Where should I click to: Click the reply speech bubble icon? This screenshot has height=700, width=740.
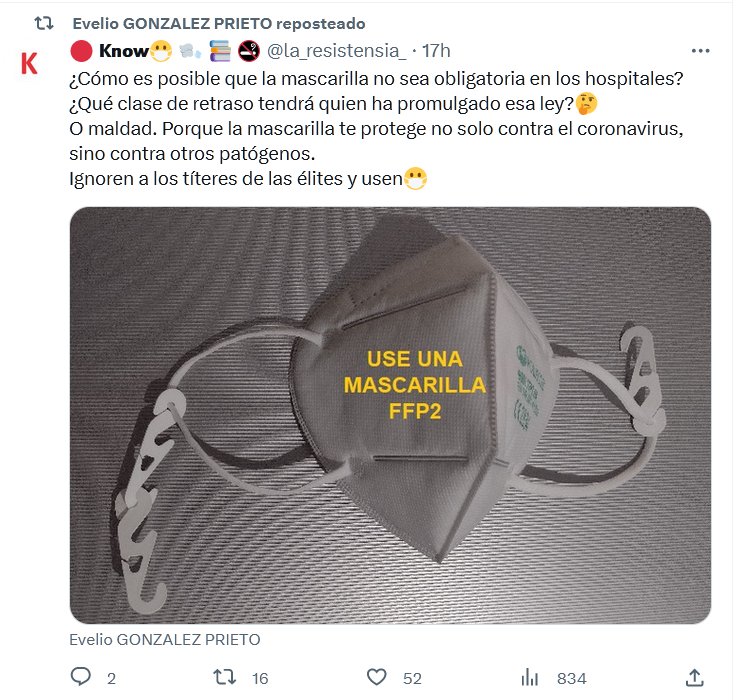80,677
